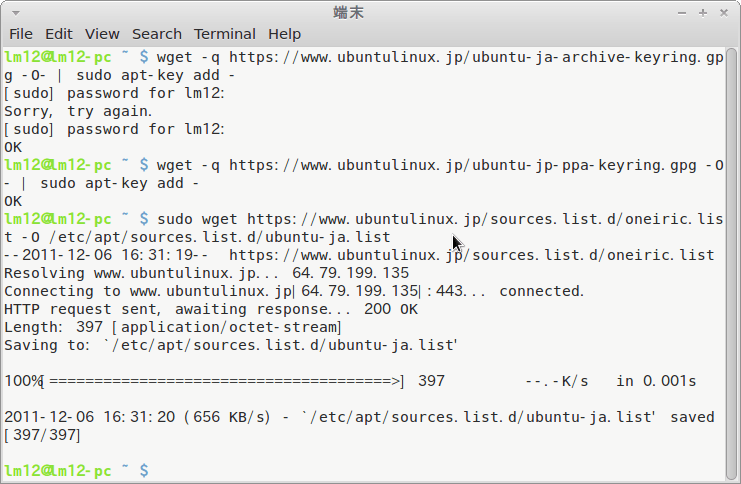This screenshot has height=484, width=741.
Task: Click the last empty 'lm12@lm12-pc ~ $' prompt
Action: click(x=77, y=470)
